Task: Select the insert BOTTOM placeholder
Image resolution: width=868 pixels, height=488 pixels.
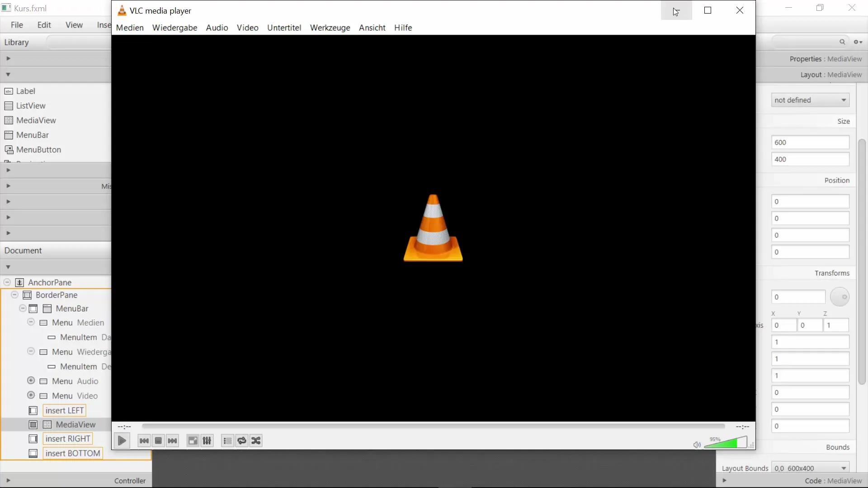Action: [73, 453]
